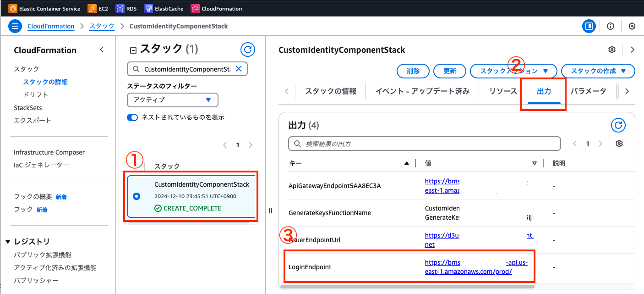The height and width of the screenshot is (294, 644).
Task: Go to previous page of stacks
Action: coord(225,145)
